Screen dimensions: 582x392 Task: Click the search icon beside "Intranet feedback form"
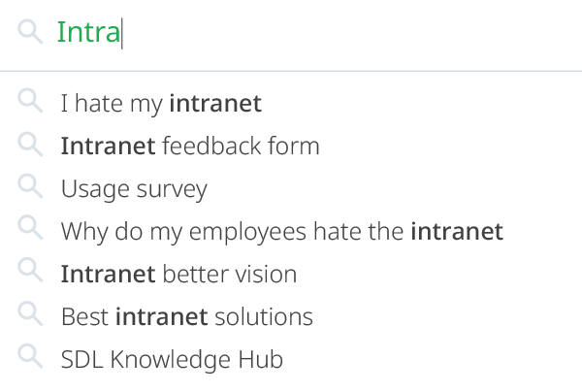(30, 145)
